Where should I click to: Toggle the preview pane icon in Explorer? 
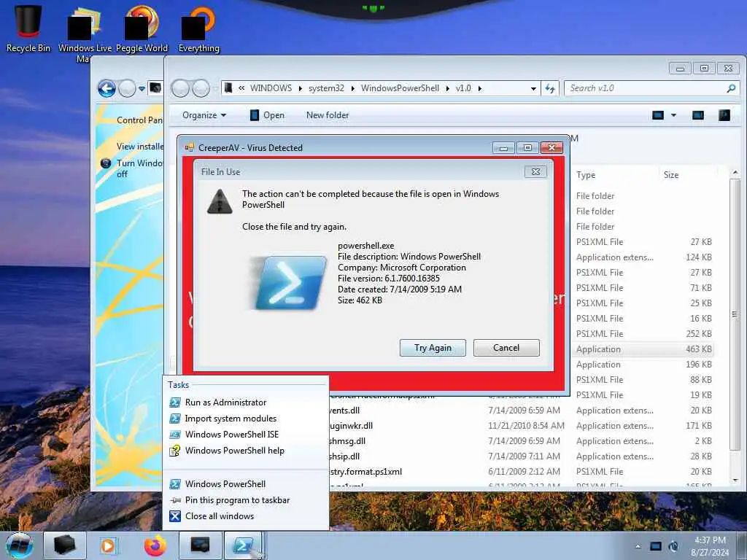pyautogui.click(x=698, y=115)
